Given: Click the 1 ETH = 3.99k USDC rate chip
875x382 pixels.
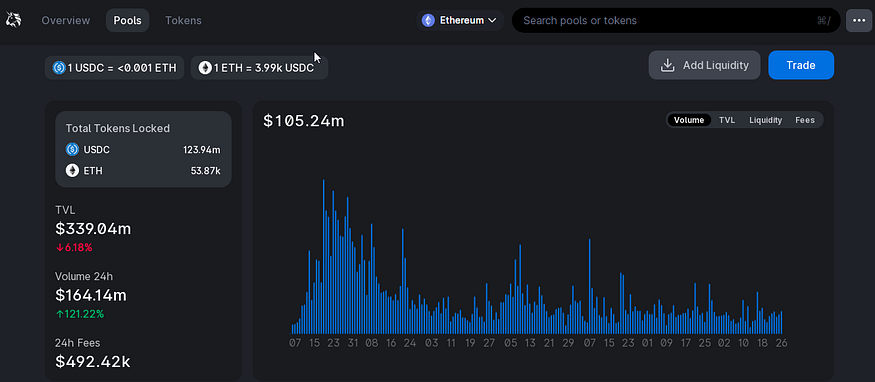Looking at the screenshot, I should [259, 68].
